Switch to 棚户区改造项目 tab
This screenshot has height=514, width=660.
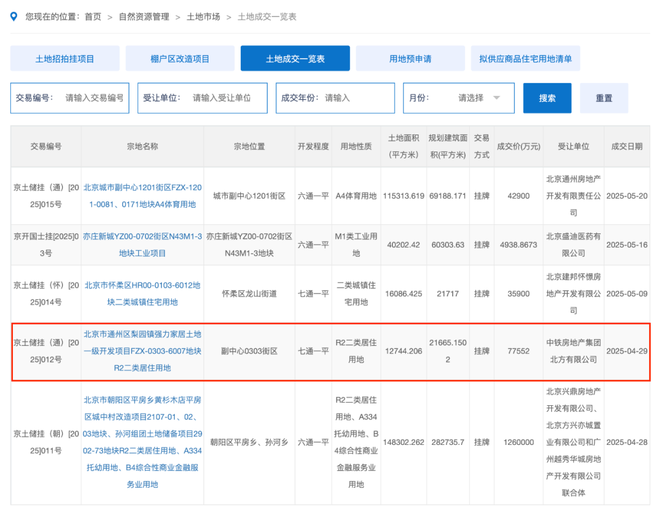180,59
